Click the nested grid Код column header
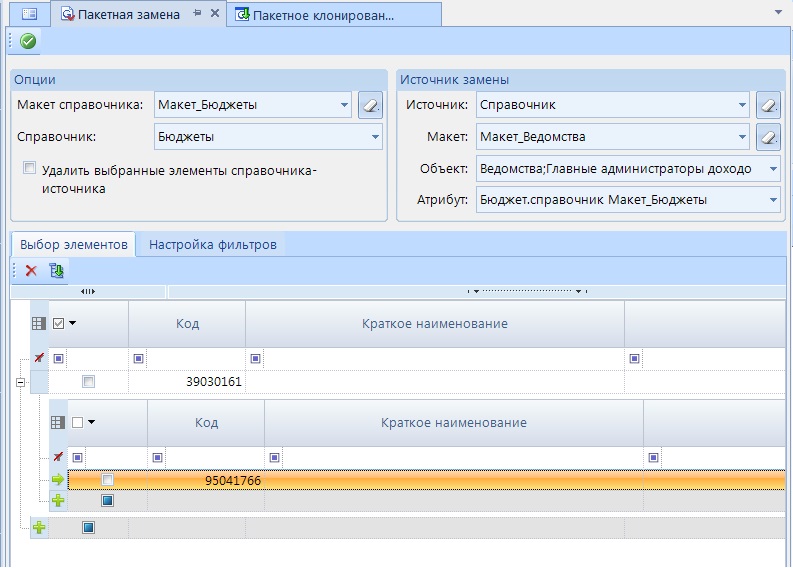793x568 pixels. pyautogui.click(x=206, y=422)
